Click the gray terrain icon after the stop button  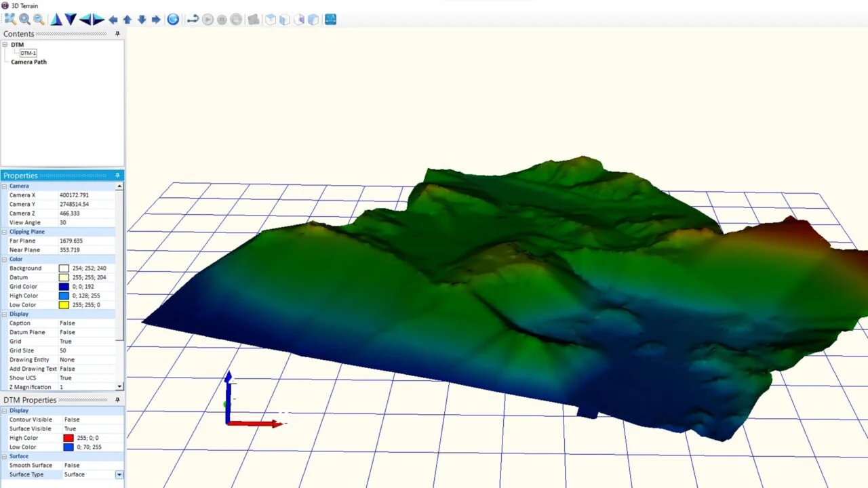[x=254, y=20]
